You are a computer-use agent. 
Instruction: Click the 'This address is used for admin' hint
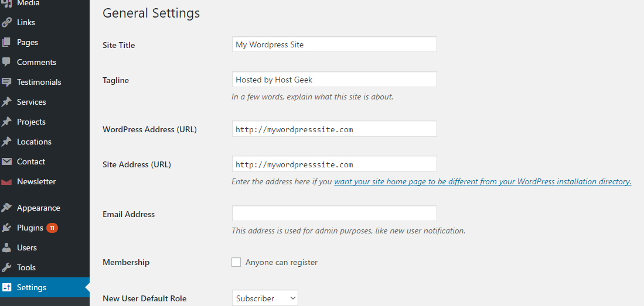(348, 231)
